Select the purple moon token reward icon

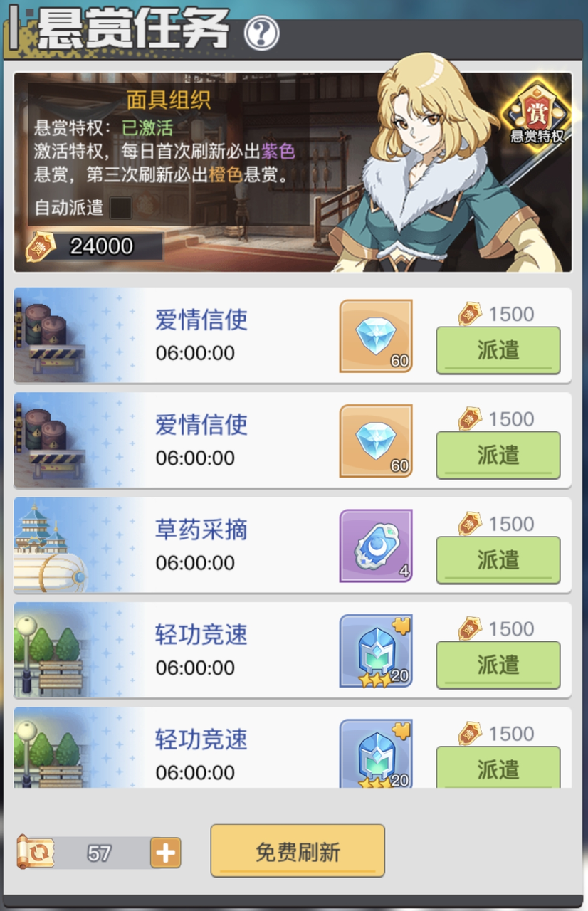click(x=376, y=546)
